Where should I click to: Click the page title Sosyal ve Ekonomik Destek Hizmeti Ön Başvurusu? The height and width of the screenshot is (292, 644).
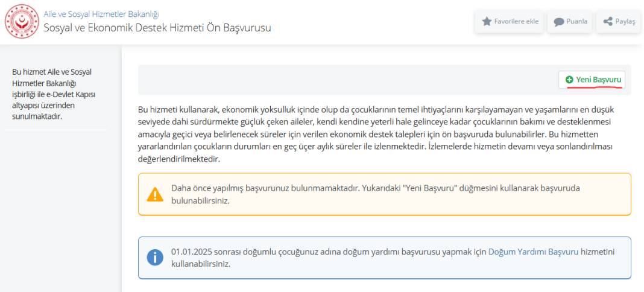click(157, 28)
